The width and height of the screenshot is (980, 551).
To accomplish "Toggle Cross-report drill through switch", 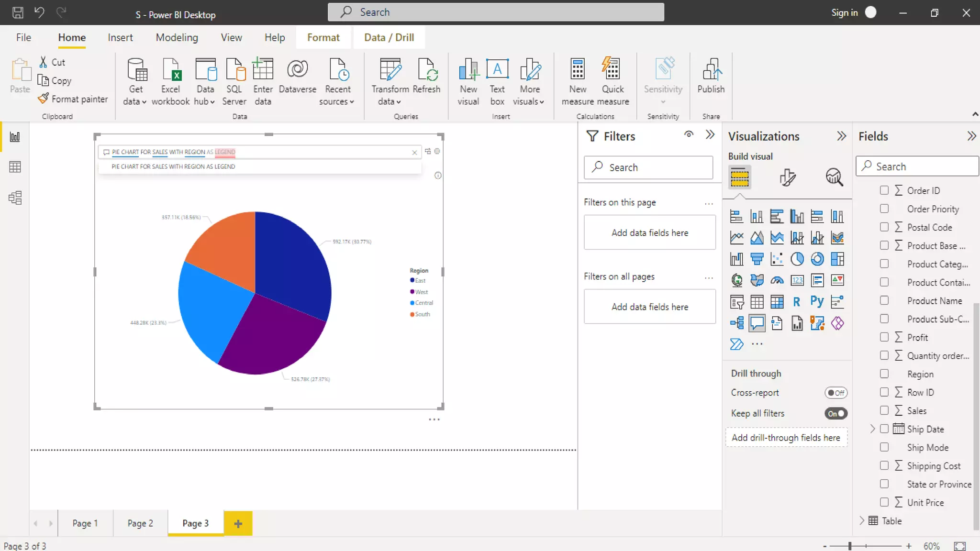I will pos(835,393).
